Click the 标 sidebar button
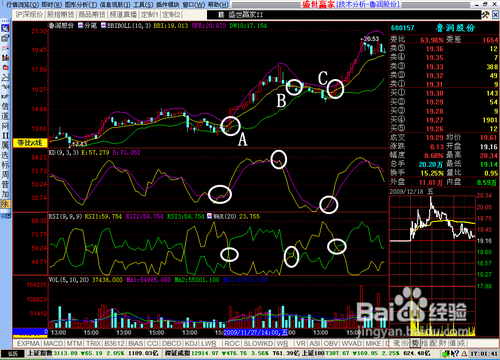The width and height of the screenshot is (500, 360). click(5, 165)
